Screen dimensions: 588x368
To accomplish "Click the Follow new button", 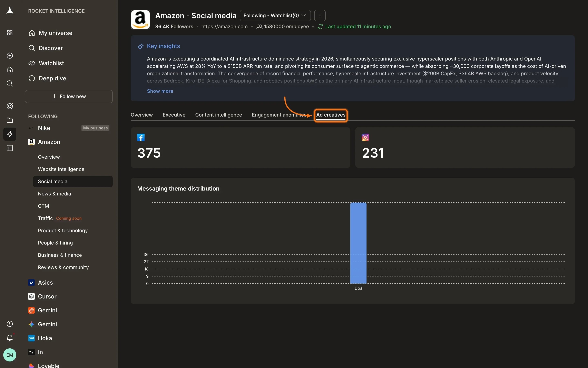I will click(x=69, y=96).
